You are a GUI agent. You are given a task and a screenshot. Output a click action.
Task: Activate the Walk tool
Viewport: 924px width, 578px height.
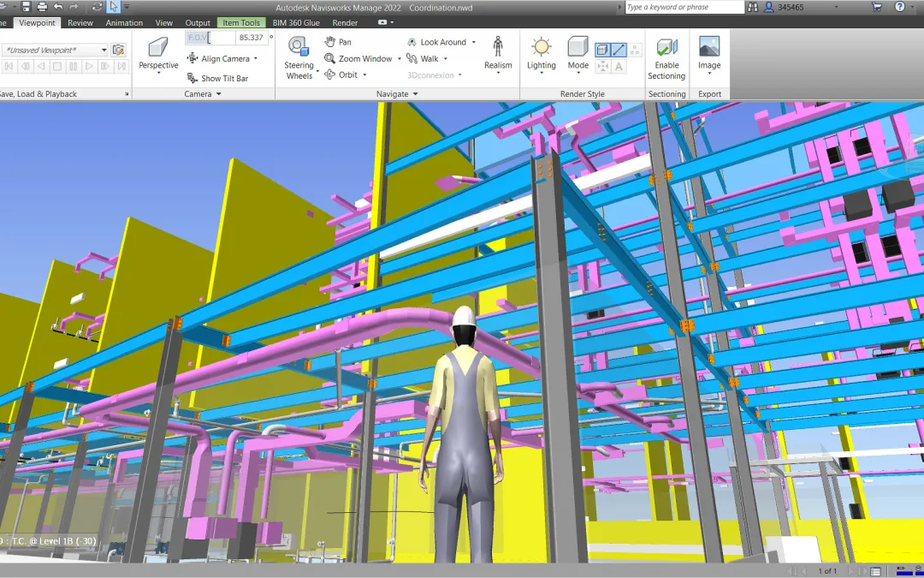[x=423, y=58]
